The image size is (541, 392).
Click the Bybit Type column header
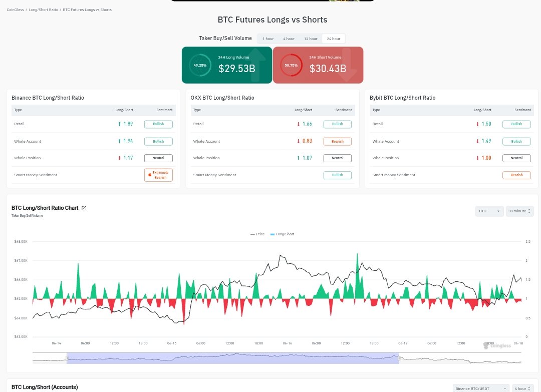coord(376,110)
